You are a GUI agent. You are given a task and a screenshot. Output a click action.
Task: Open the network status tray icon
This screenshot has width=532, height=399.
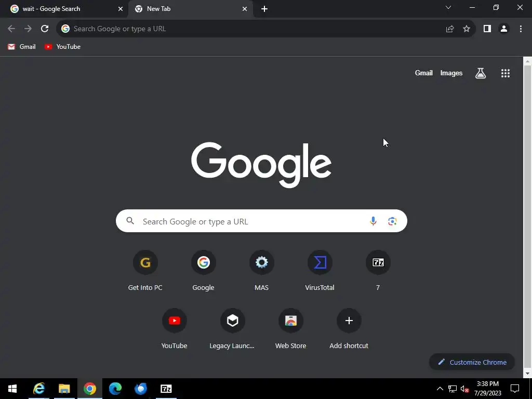[453, 389]
